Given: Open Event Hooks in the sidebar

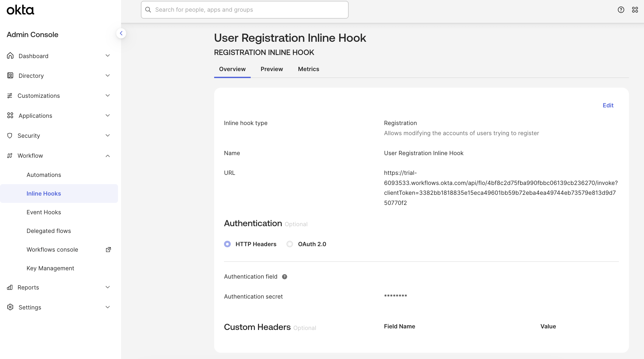Looking at the screenshot, I should (44, 212).
